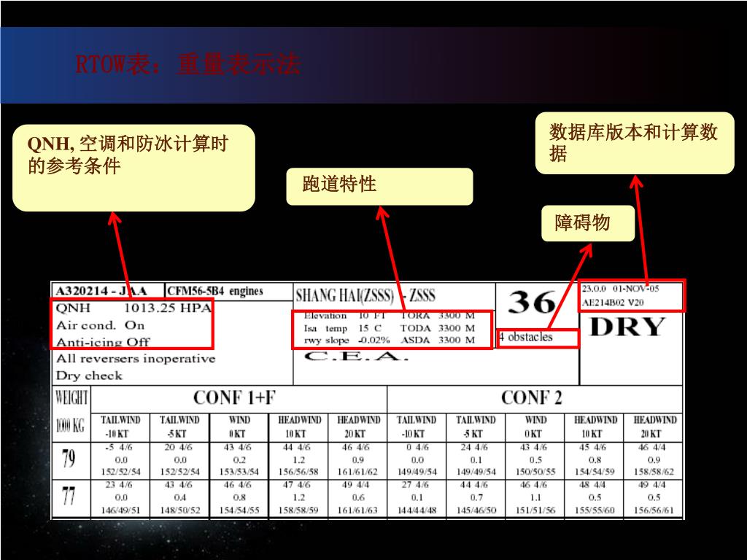Click the '跑道特性' callout box

[x=379, y=186]
